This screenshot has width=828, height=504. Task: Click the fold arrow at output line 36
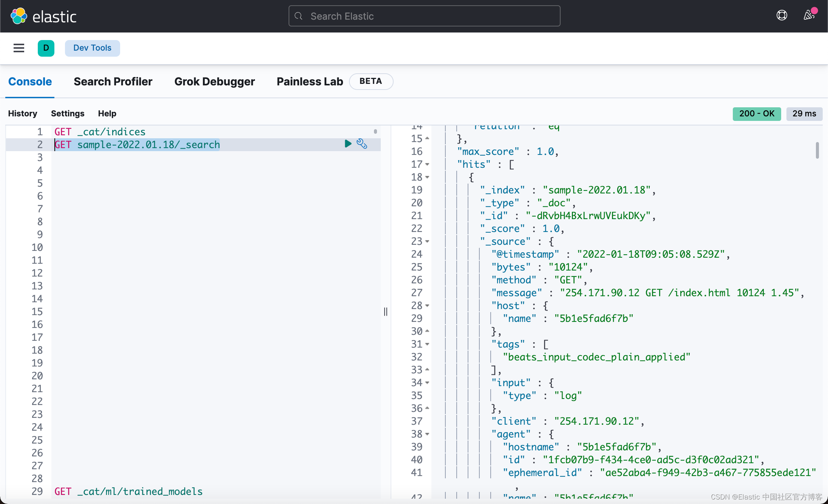(427, 408)
